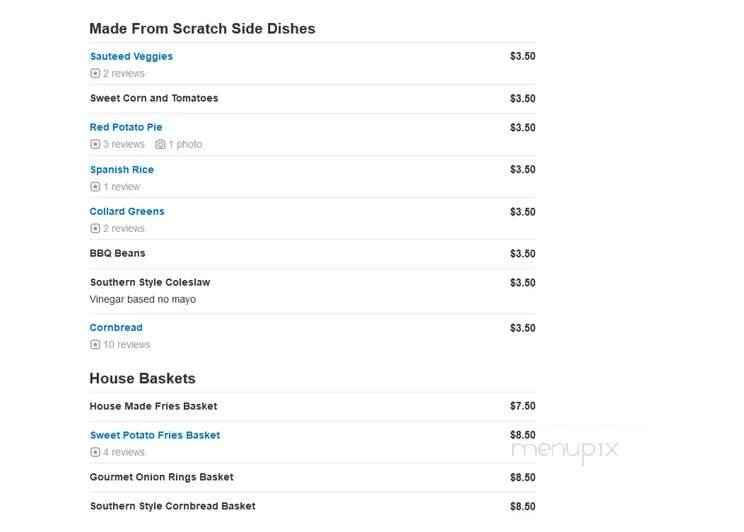This screenshot has height=532, width=744.
Task: Open the Collard Greens link
Action: [127, 212]
